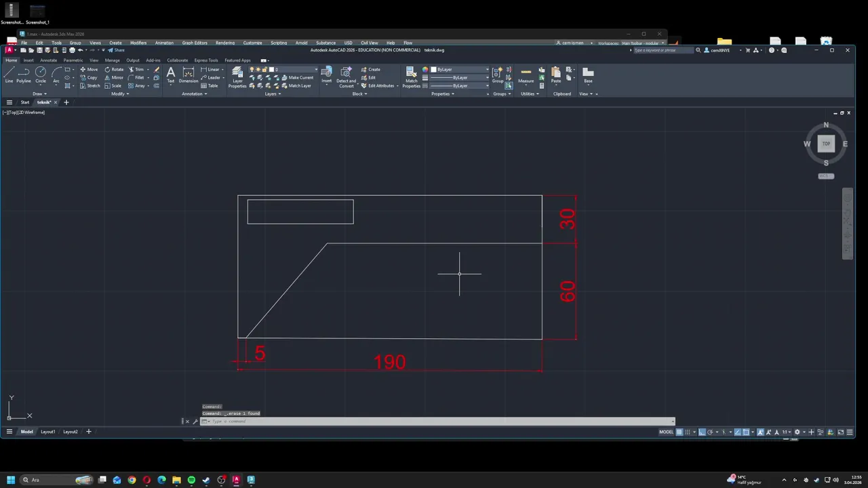Open the Measure tool
The width and height of the screenshot is (868, 488).
[526, 75]
